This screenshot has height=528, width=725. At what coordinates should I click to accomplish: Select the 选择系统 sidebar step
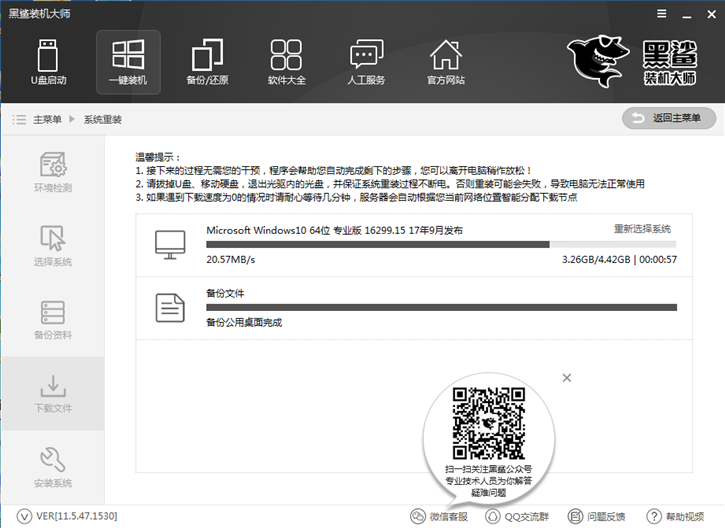(53, 246)
